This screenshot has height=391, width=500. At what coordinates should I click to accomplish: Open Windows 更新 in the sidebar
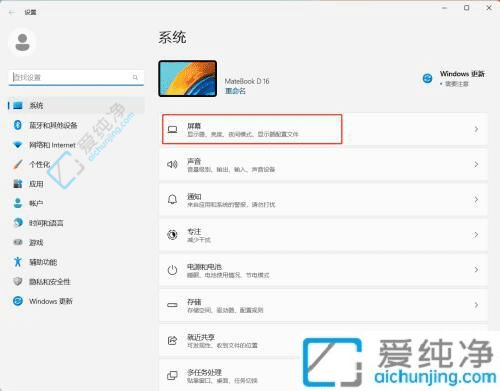click(x=76, y=301)
